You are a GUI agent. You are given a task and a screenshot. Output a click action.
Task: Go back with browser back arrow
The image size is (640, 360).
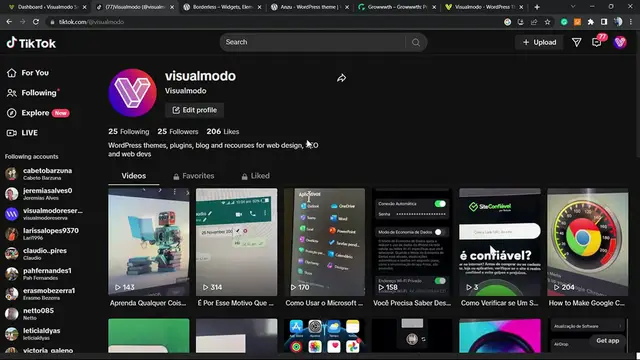[x=9, y=22]
